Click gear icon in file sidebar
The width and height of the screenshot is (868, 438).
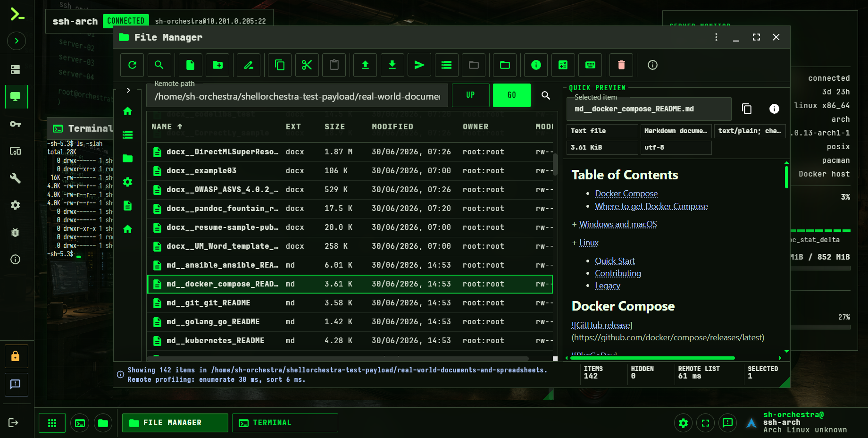127,182
